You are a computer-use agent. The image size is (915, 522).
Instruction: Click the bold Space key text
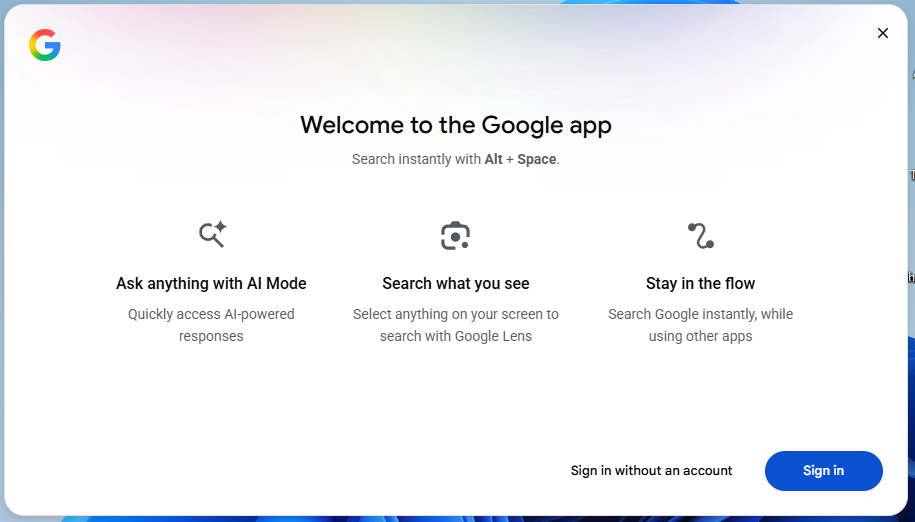pos(537,160)
